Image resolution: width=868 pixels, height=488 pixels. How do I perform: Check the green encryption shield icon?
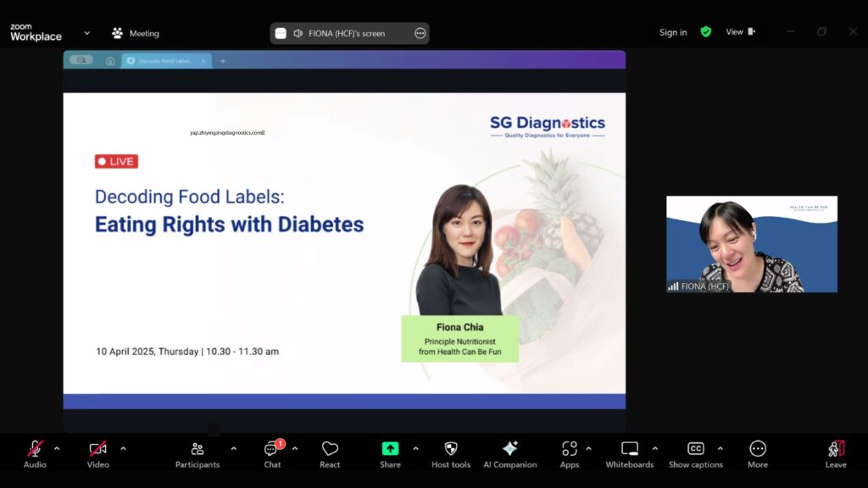[706, 32]
